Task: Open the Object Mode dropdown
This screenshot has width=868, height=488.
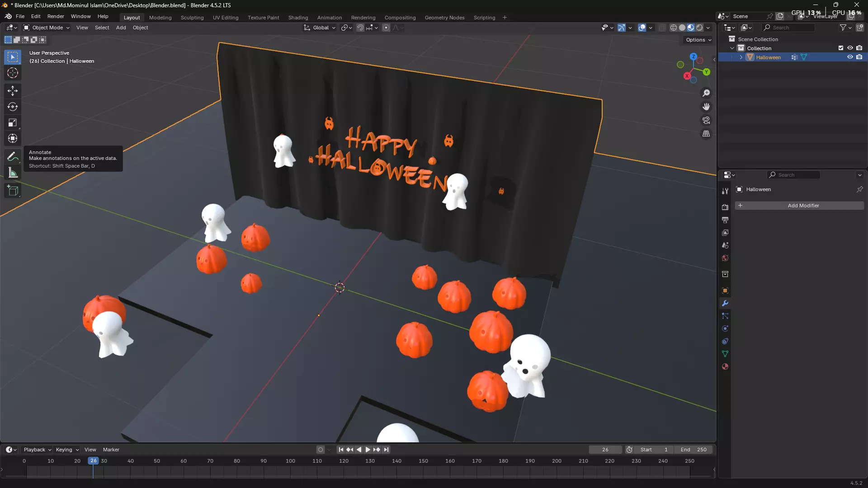Action: 47,28
